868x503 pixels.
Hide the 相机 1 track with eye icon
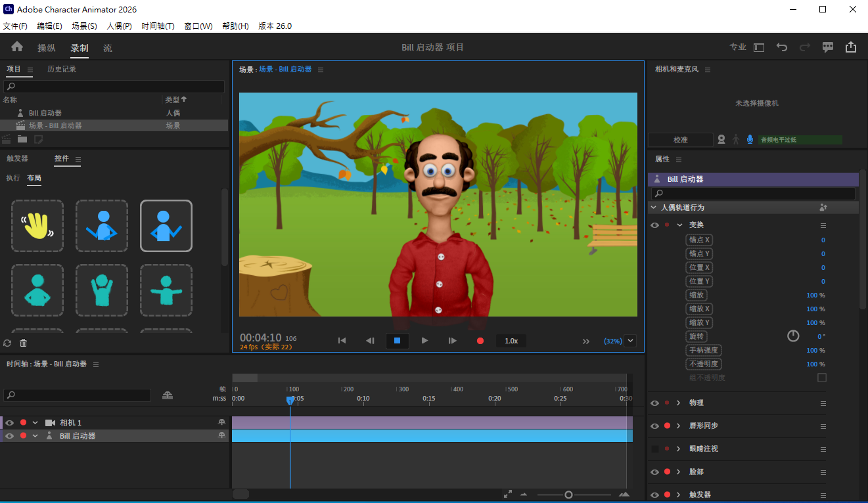point(10,423)
